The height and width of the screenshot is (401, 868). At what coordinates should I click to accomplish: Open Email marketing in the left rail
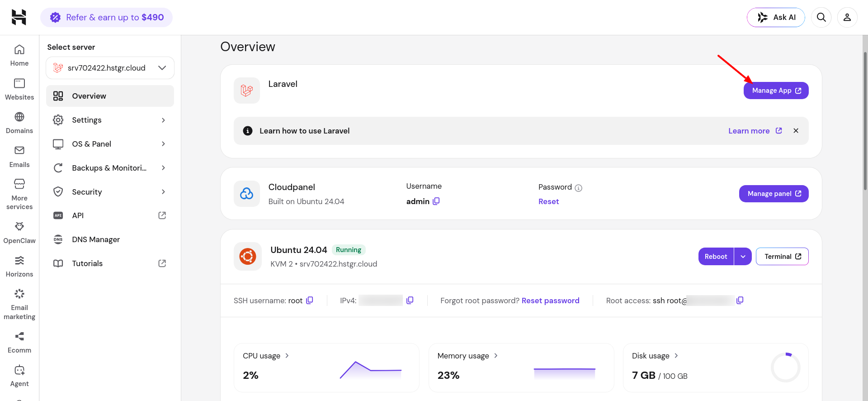pos(19,304)
